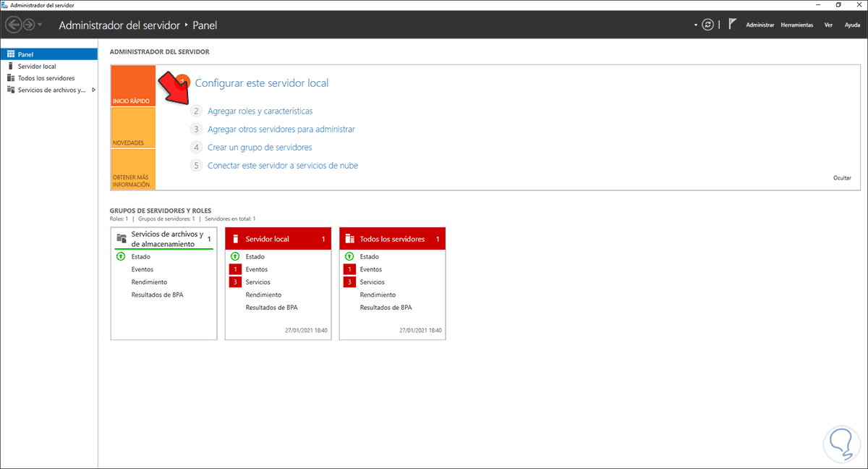Click Eventos text in Servidor local tile
Viewport: 868px width, 469px height.
click(257, 269)
